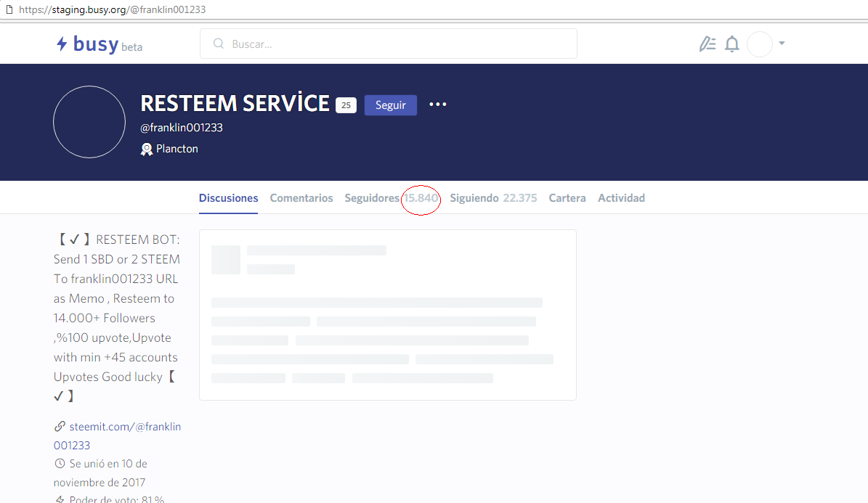Click 'Se unió en 10 de noviembre de 2017'
Image resolution: width=868 pixels, height=503 pixels.
coord(101,473)
